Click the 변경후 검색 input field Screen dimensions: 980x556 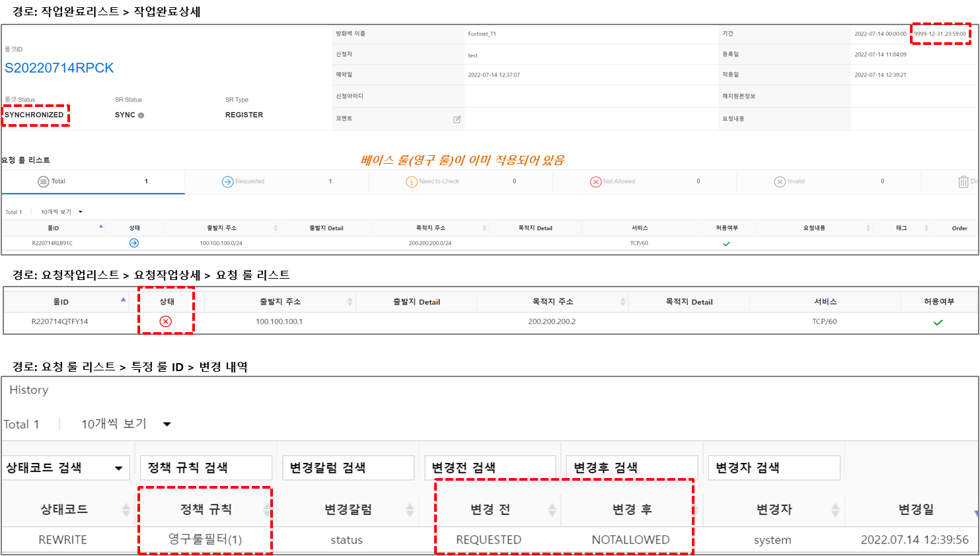click(632, 468)
